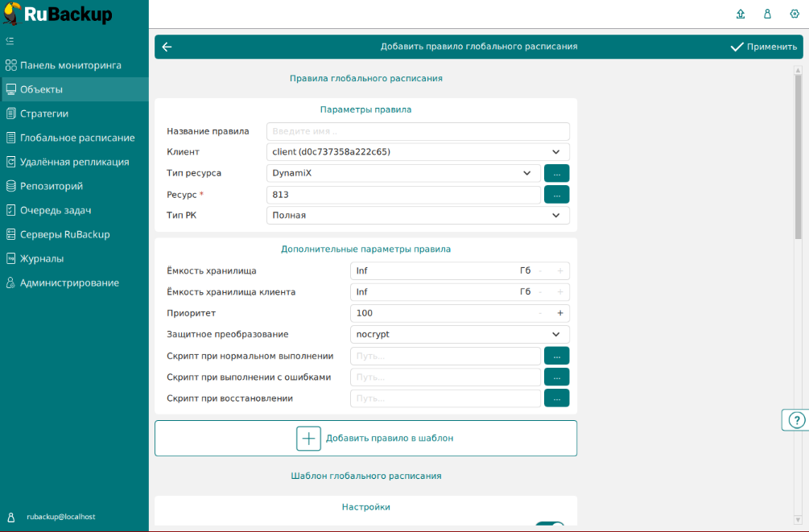This screenshot has height=532, width=809.
Task: Open the Тип РК dropdown
Action: (x=418, y=215)
